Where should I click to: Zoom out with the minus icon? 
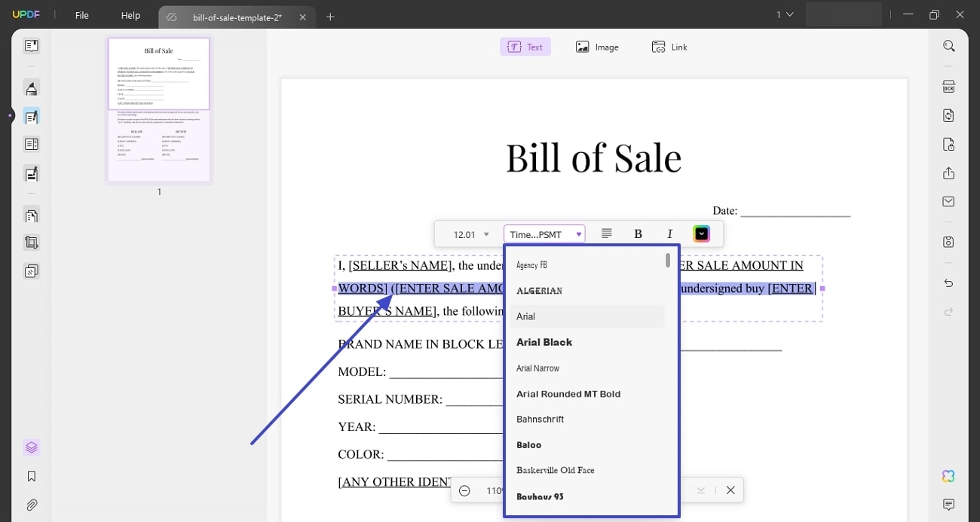464,490
